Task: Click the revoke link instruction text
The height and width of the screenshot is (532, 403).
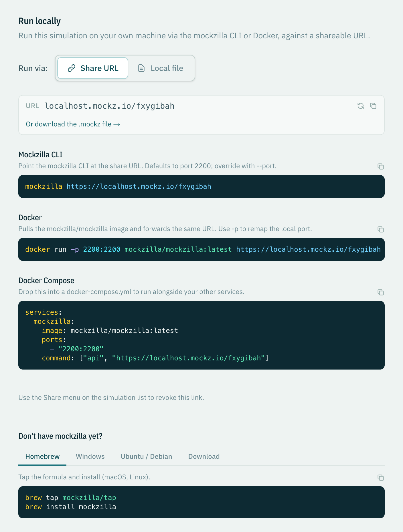Action: click(x=111, y=398)
